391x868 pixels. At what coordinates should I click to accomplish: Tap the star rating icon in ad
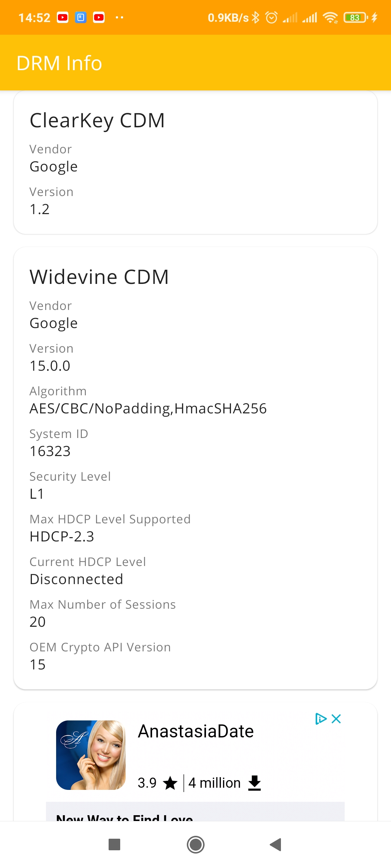(170, 783)
